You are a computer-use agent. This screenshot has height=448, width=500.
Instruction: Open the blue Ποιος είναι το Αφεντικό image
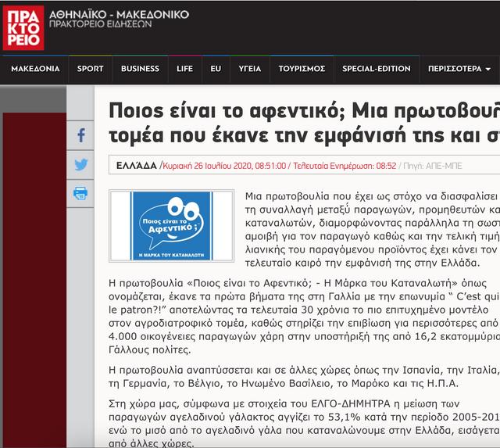click(172, 226)
